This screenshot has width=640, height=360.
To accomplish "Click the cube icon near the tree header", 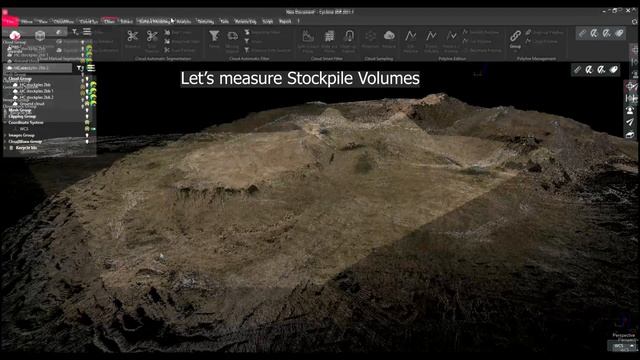I will [40, 36].
